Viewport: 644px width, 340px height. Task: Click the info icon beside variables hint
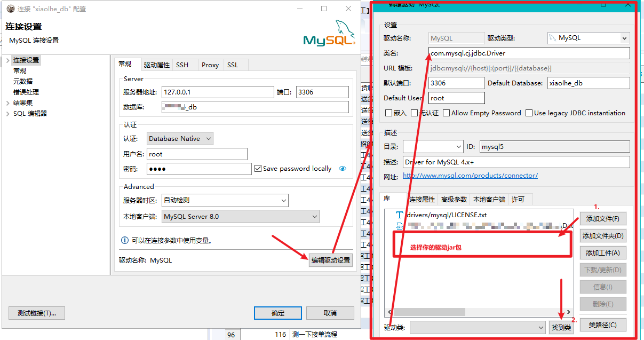click(125, 240)
